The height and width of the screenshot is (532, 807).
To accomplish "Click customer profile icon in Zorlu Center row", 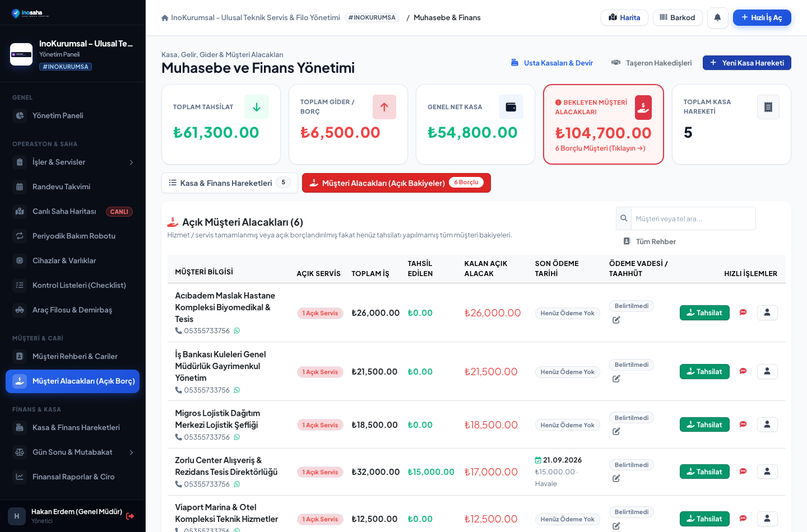I will [767, 472].
